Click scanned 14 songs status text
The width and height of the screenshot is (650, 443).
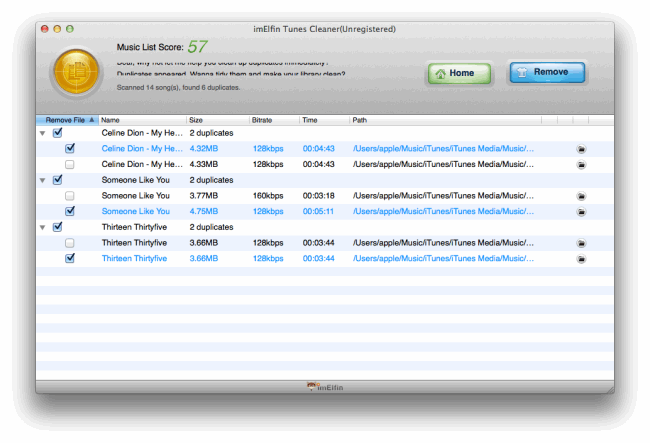coord(178,87)
